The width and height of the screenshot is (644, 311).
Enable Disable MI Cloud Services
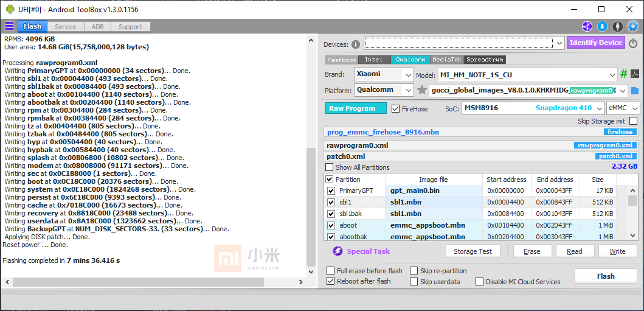click(479, 282)
